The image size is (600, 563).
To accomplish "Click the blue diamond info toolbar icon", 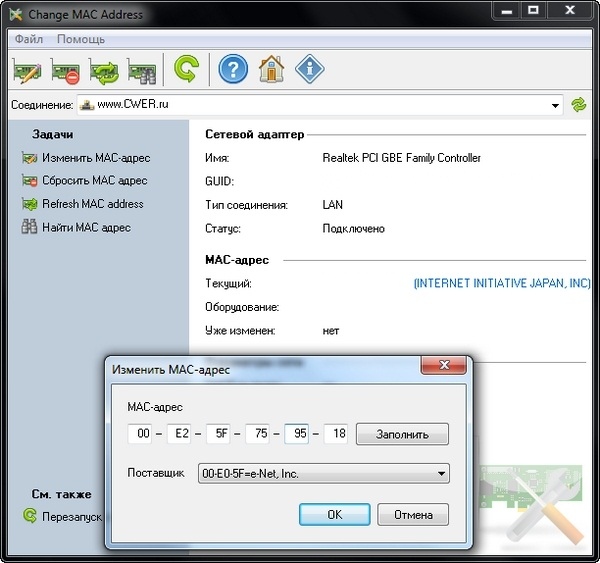I will tap(309, 70).
